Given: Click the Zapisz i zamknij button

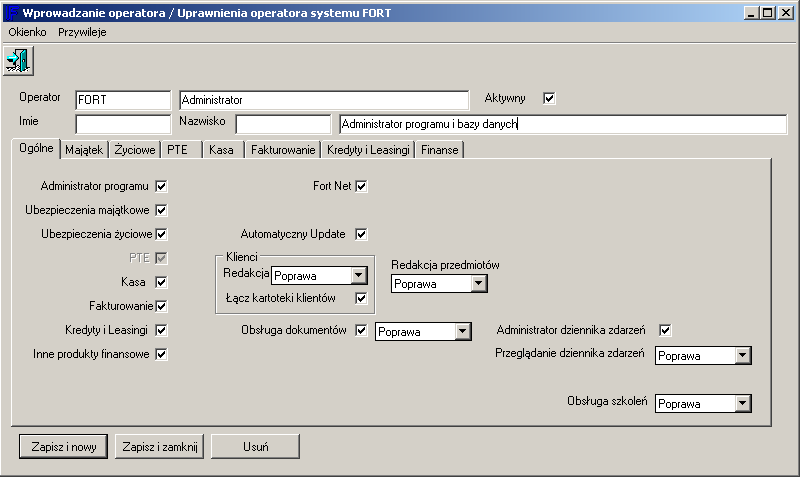Looking at the screenshot, I should [159, 446].
